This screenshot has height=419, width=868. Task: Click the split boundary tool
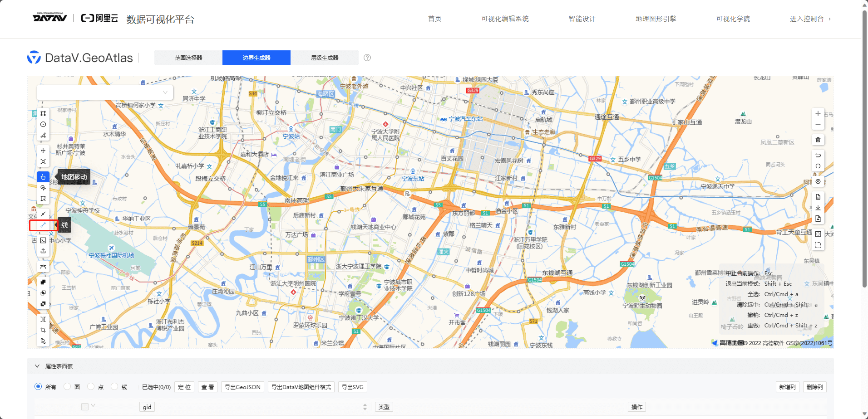click(43, 319)
